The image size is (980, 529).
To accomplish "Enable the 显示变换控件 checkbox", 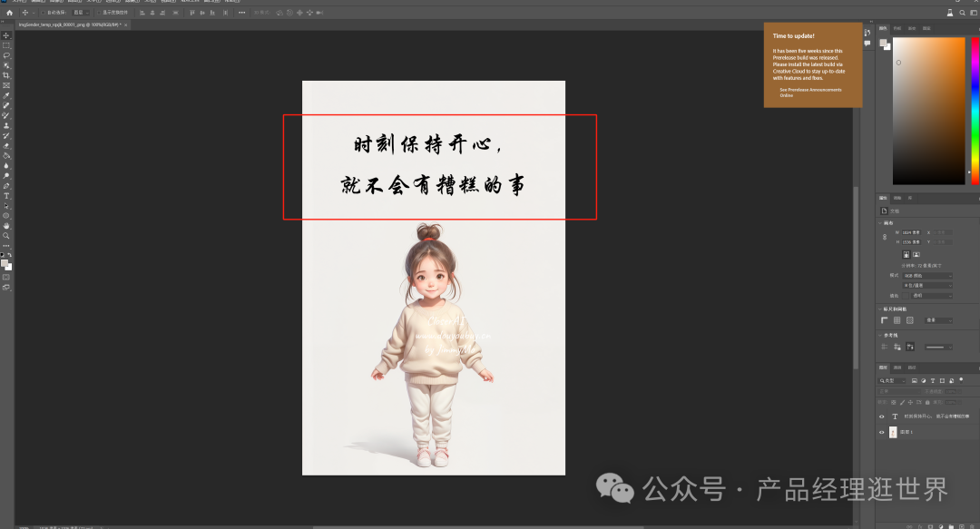I will 98,13.
